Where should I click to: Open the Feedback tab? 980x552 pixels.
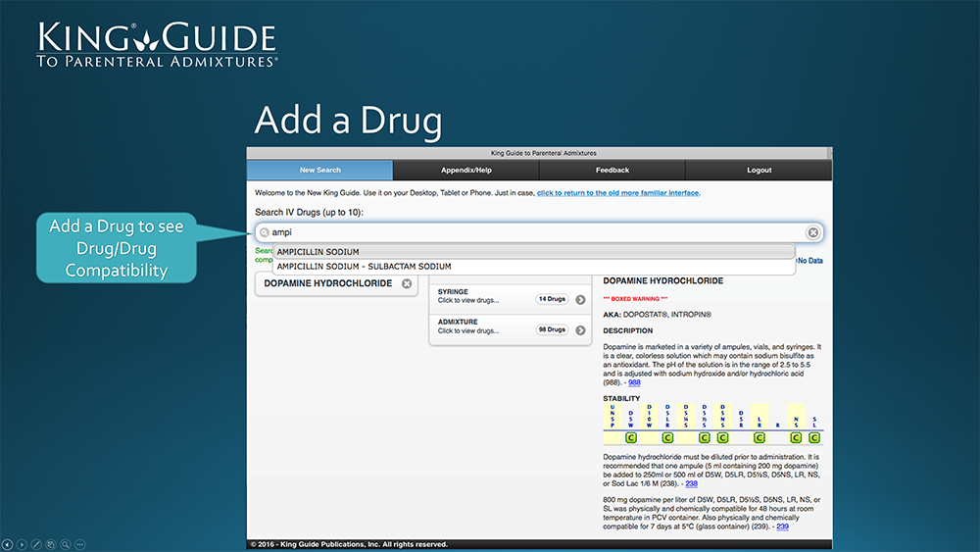click(612, 170)
